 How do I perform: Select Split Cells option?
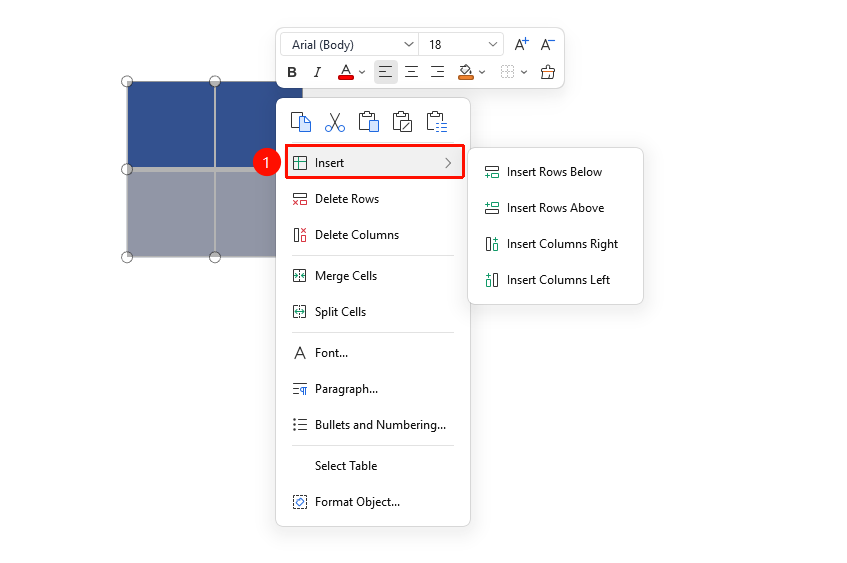pos(373,312)
